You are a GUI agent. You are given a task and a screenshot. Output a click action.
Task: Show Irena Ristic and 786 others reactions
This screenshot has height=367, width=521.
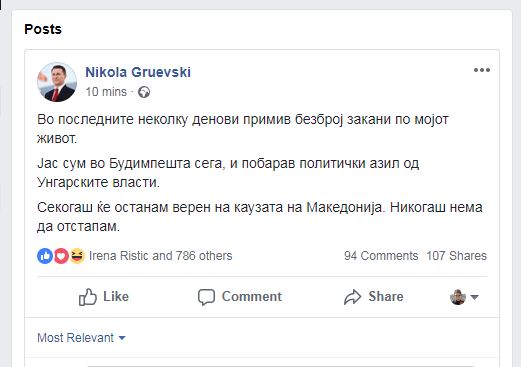click(x=160, y=256)
